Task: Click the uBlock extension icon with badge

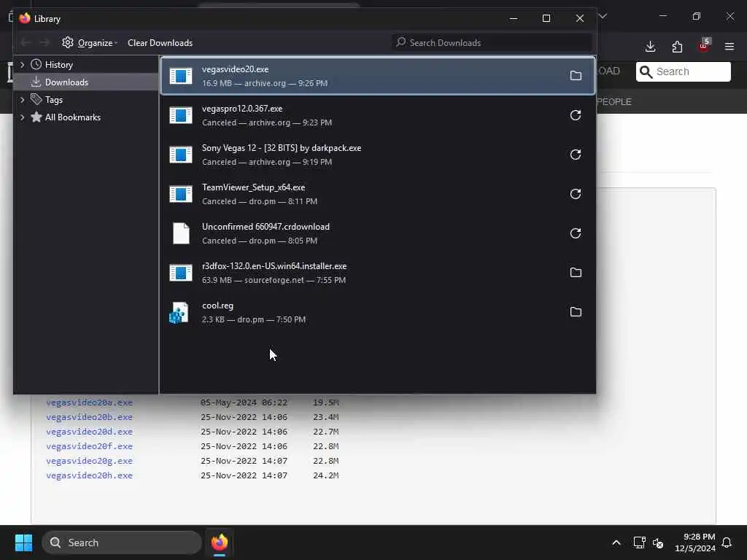Action: [704, 46]
